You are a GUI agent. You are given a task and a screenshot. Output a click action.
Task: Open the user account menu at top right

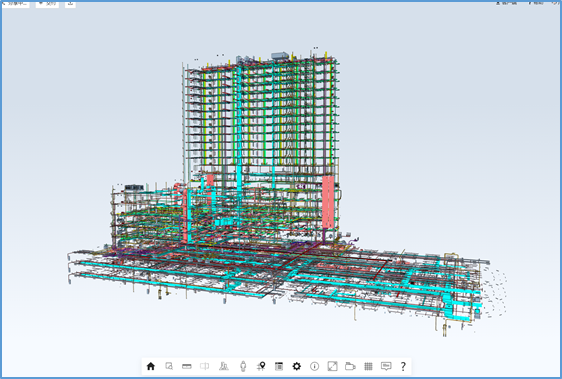pos(506,3)
